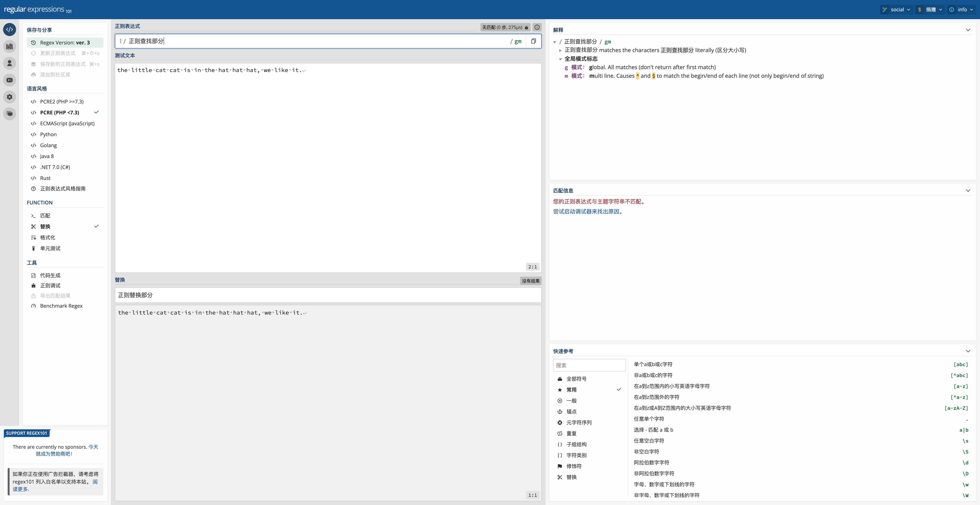Select Java 8 flavor
This screenshot has height=505, width=980.
[65, 156]
